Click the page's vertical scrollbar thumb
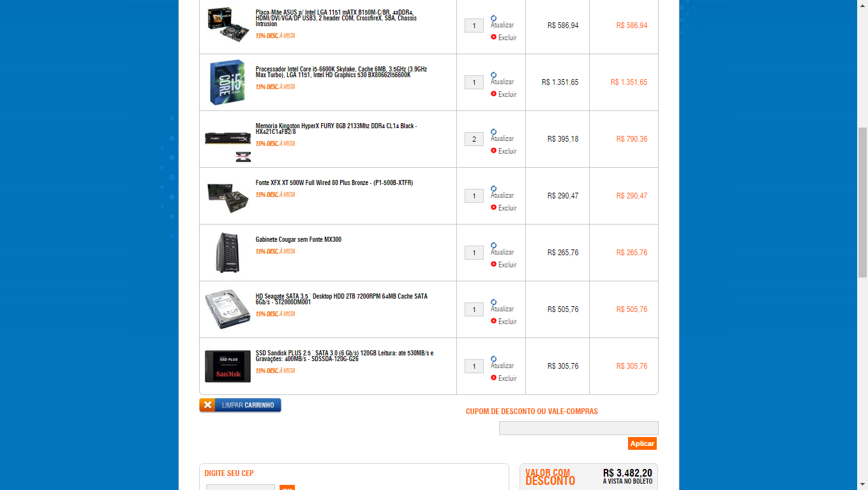This screenshot has width=868, height=490. point(862,202)
